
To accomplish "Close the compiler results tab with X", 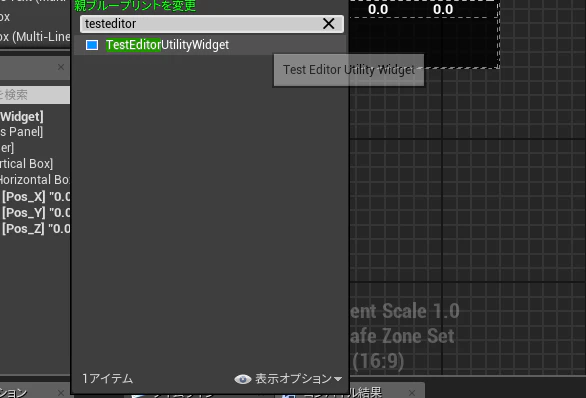I will [x=412, y=393].
